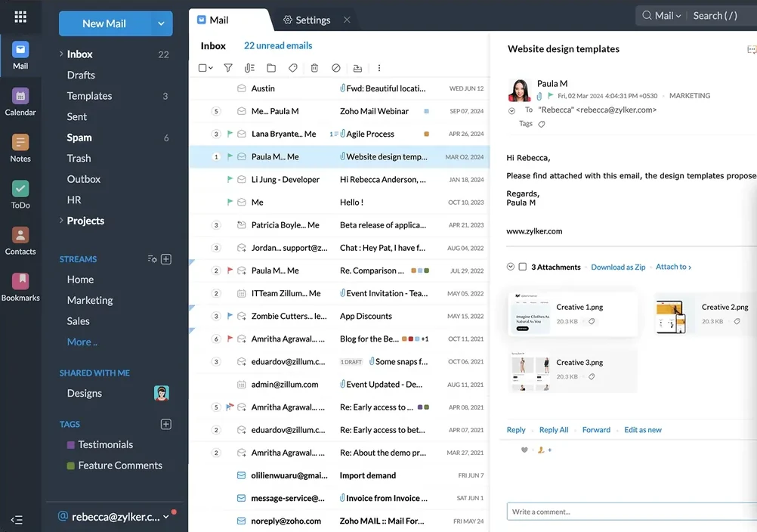Click the mark as spam icon
The image size is (757, 532).
[336, 68]
